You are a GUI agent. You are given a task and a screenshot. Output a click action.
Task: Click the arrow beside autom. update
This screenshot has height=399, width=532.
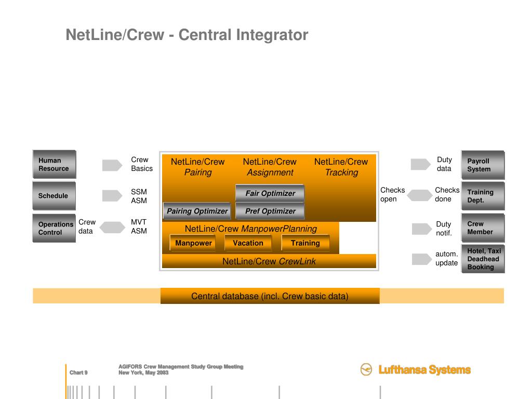pyautogui.click(x=422, y=259)
